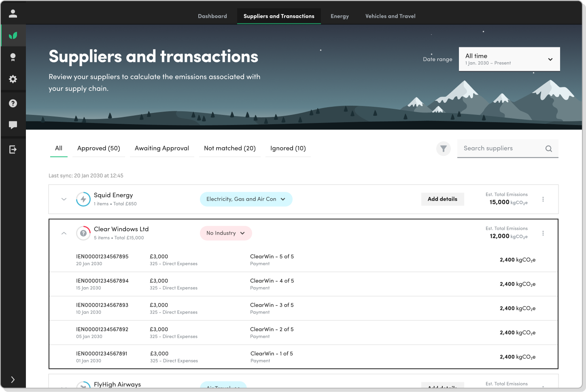This screenshot has height=392, width=586.
Task: Expand the Squid Energy supplier row
Action: (64, 199)
